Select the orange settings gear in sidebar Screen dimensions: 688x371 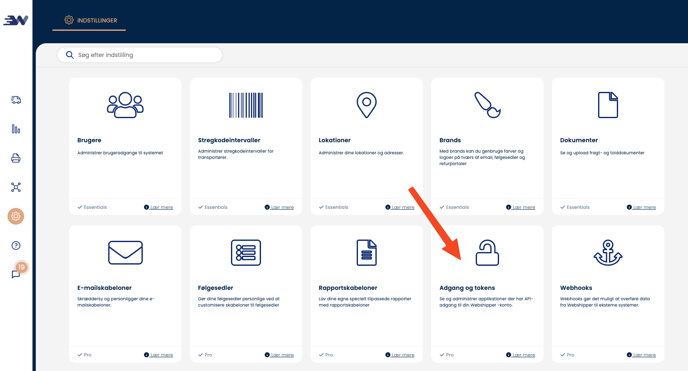[16, 216]
